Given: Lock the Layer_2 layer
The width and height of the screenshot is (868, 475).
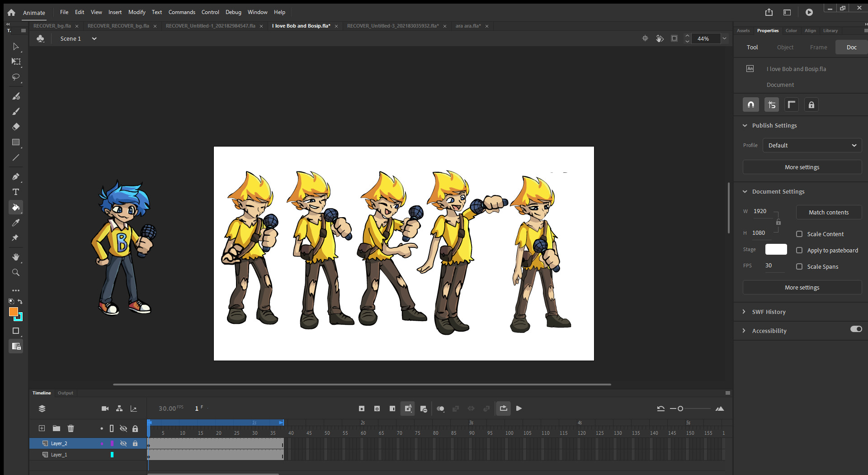Looking at the screenshot, I should coord(135,443).
